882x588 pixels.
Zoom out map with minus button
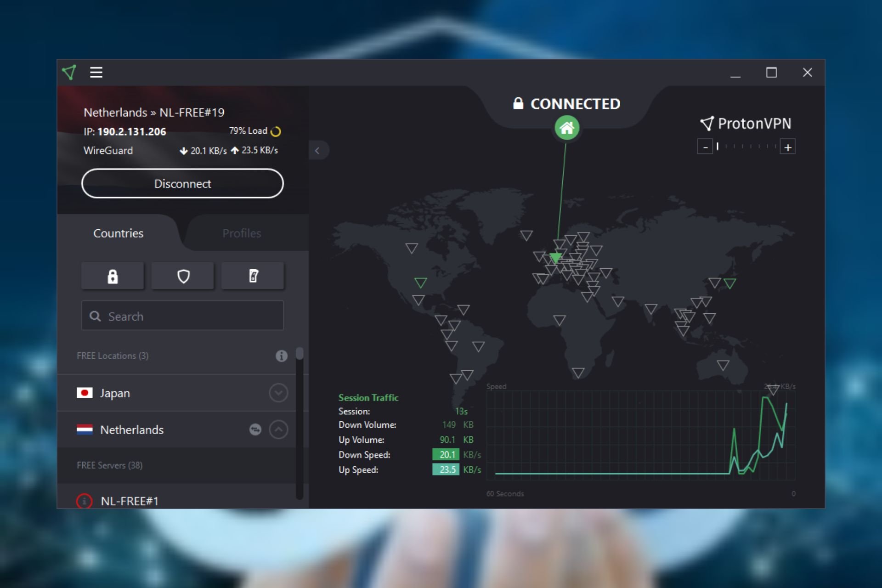[705, 147]
